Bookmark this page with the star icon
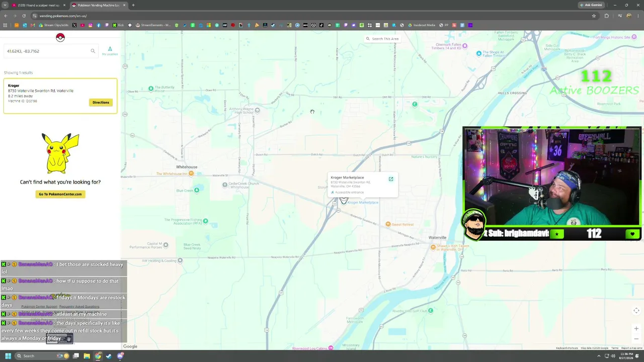644x362 pixels. point(594,16)
